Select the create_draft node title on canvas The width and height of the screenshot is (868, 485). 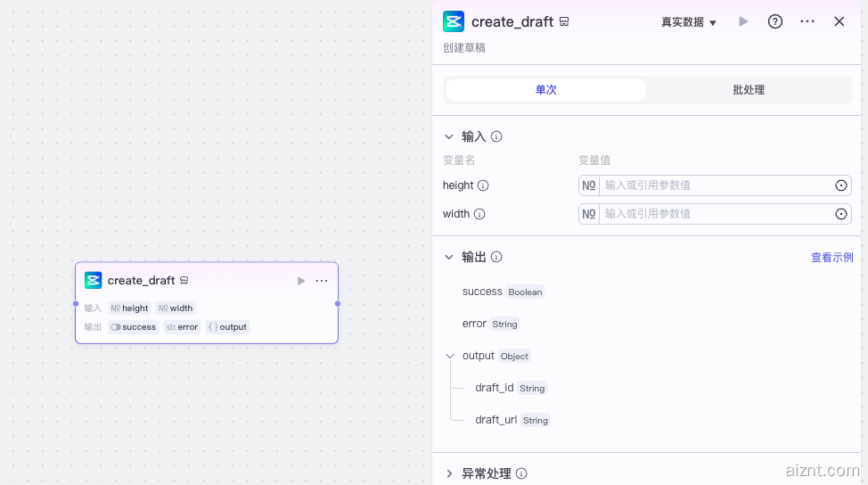141,281
